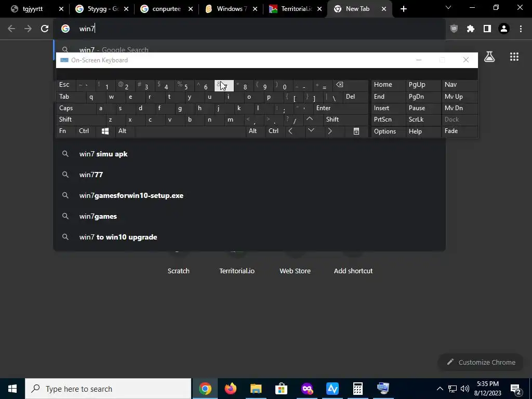Switch to the Windows 7 tab
The width and height of the screenshot is (532, 399).
click(231, 9)
